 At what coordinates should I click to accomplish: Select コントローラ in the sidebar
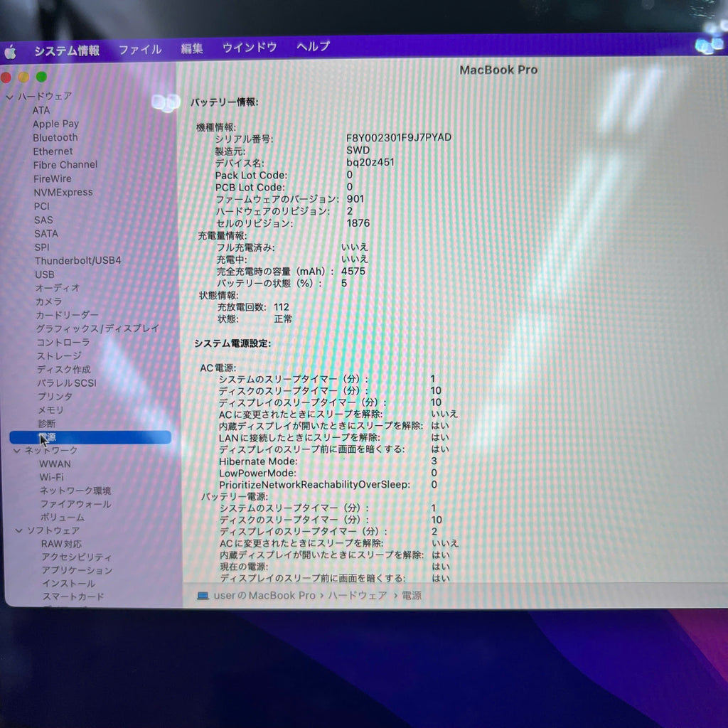click(63, 343)
